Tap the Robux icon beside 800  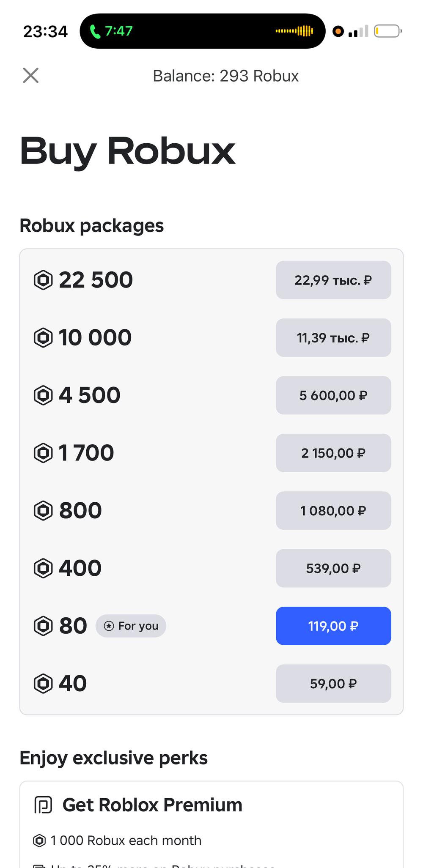[x=43, y=510]
